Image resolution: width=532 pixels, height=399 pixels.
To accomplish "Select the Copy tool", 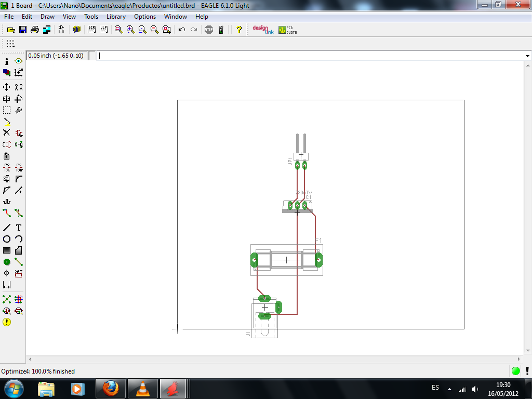I will [19, 87].
